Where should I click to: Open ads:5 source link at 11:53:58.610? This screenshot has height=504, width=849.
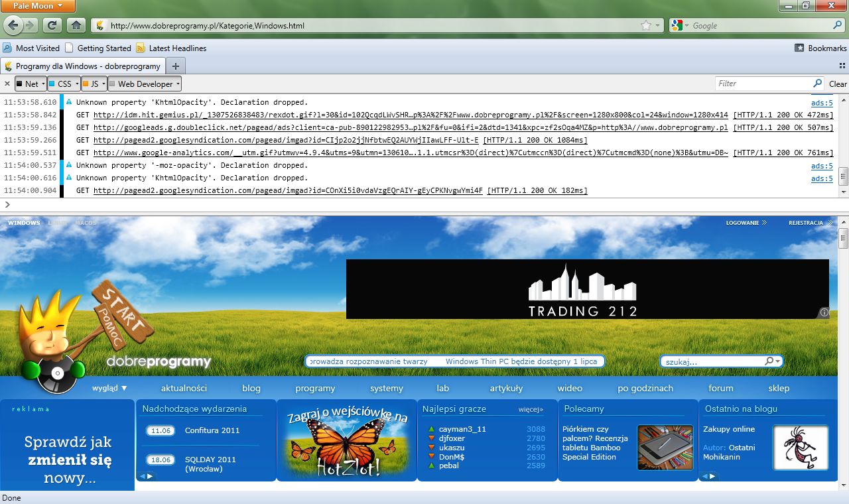coord(822,103)
